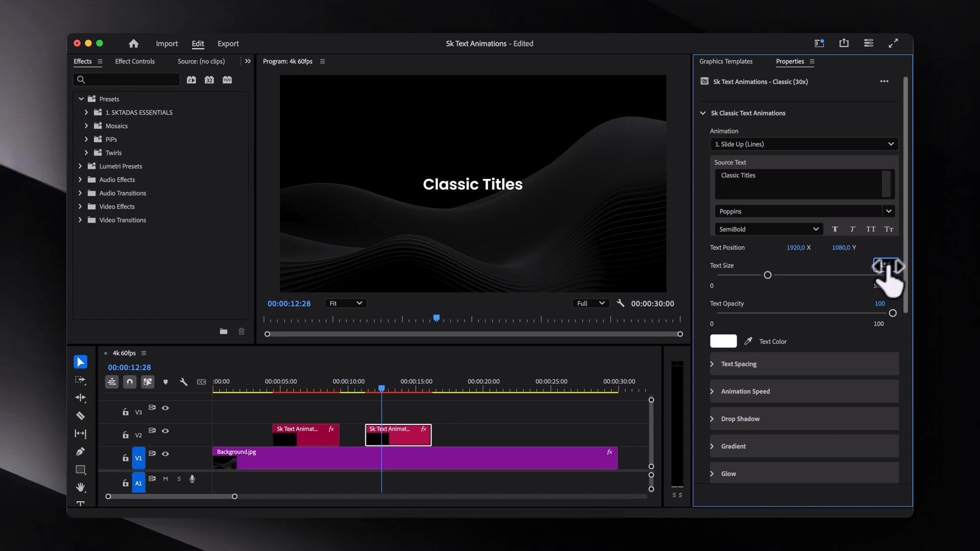Open timeline wrench display settings
This screenshot has height=551, width=980.
(x=183, y=382)
